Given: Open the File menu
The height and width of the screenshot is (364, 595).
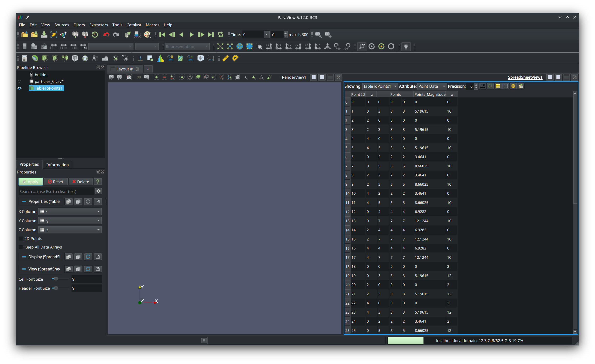Looking at the screenshot, I should click(x=22, y=25).
